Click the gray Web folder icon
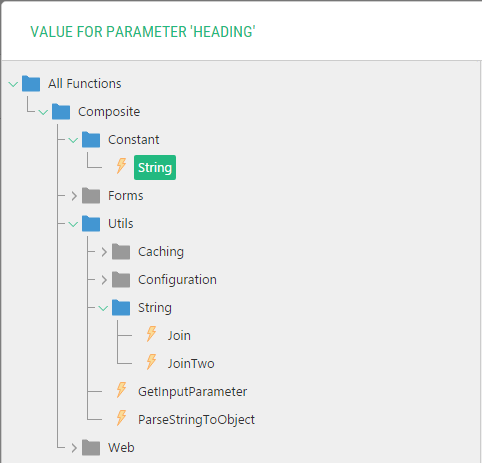This screenshot has width=482, height=463. coord(91,447)
